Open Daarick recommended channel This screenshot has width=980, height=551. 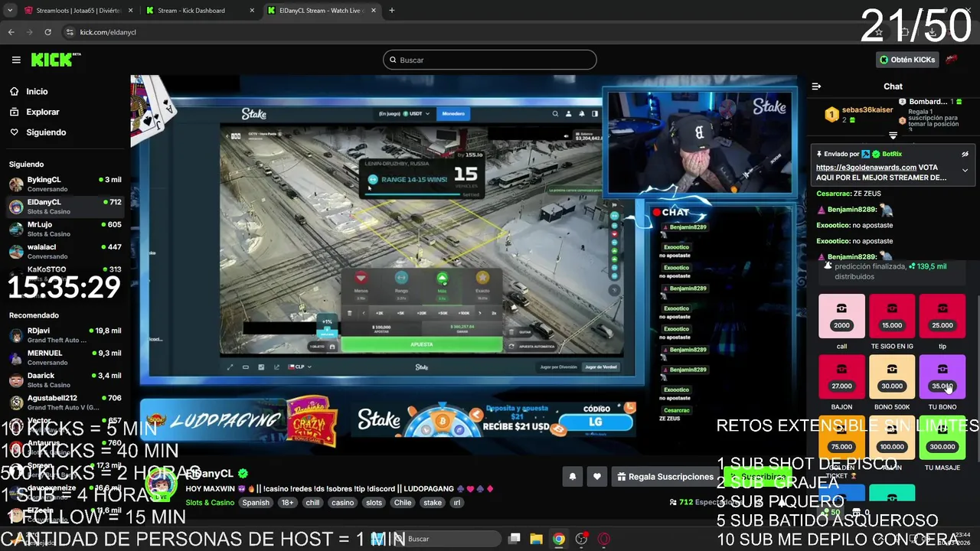[65, 380]
